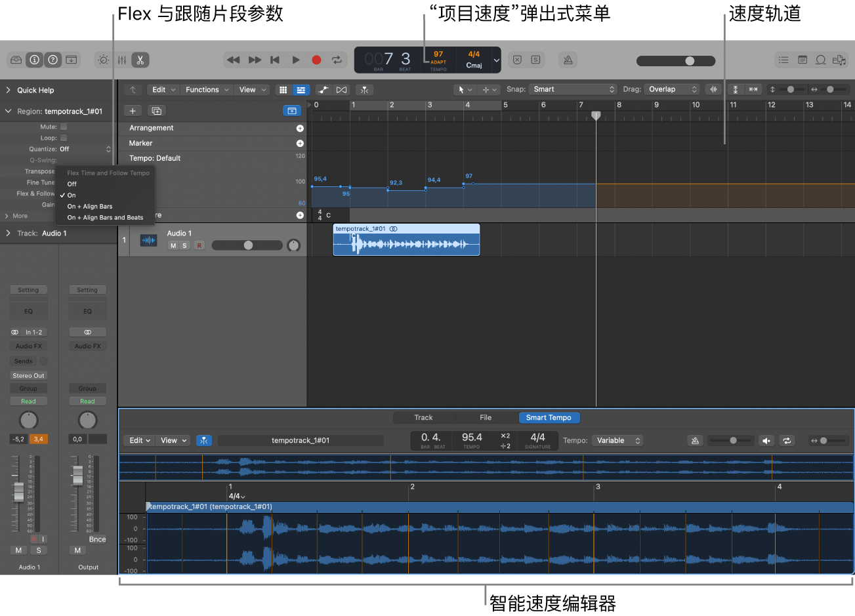Screen dimensions: 855x616
Task: Mute the Audio 1 track with M
Action: point(173,245)
